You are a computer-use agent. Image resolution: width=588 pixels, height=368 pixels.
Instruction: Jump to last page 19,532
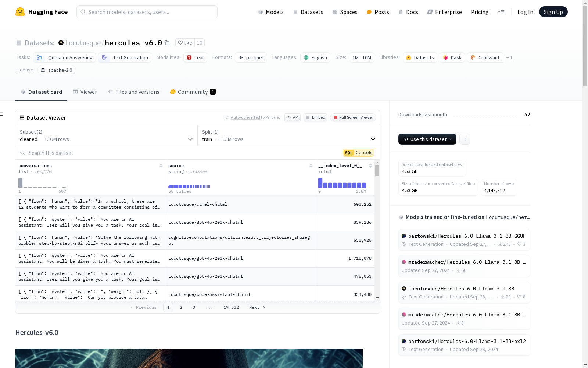point(231,307)
